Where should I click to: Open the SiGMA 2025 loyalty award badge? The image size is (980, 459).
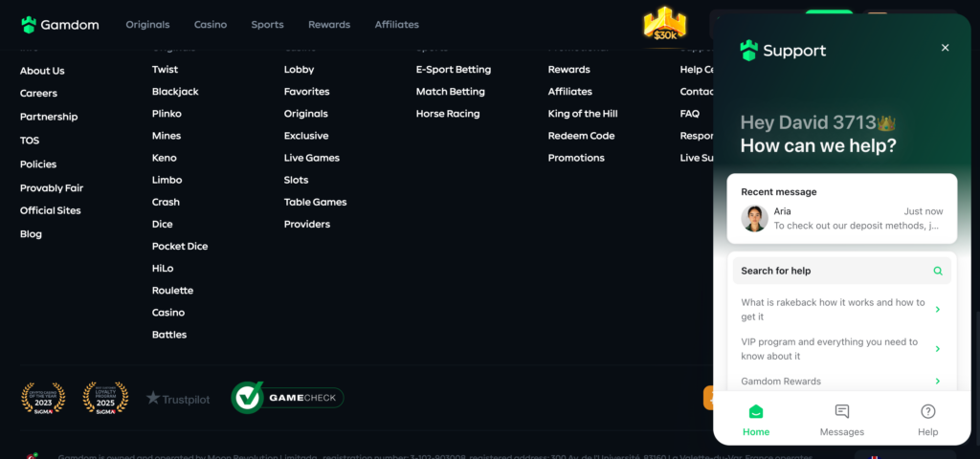[x=105, y=398]
